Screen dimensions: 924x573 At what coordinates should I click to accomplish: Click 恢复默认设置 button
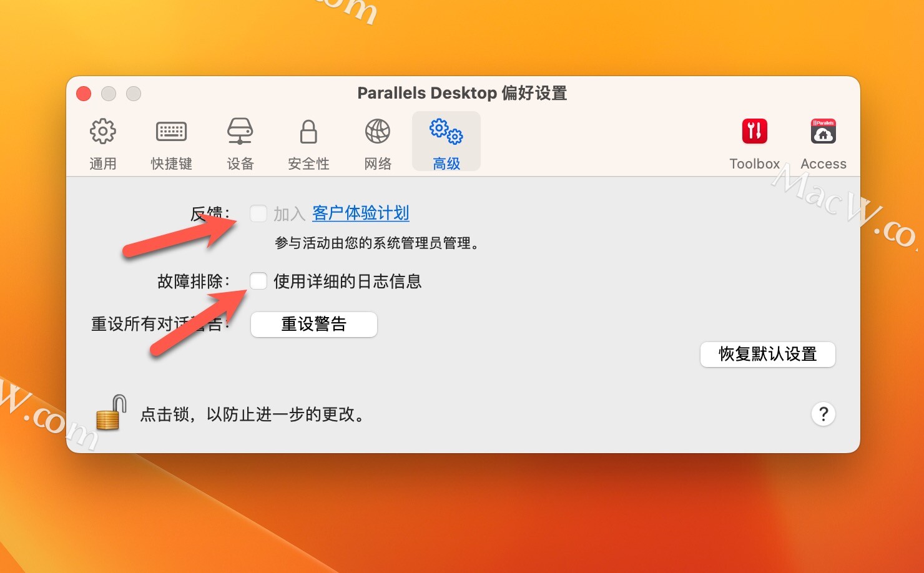768,354
